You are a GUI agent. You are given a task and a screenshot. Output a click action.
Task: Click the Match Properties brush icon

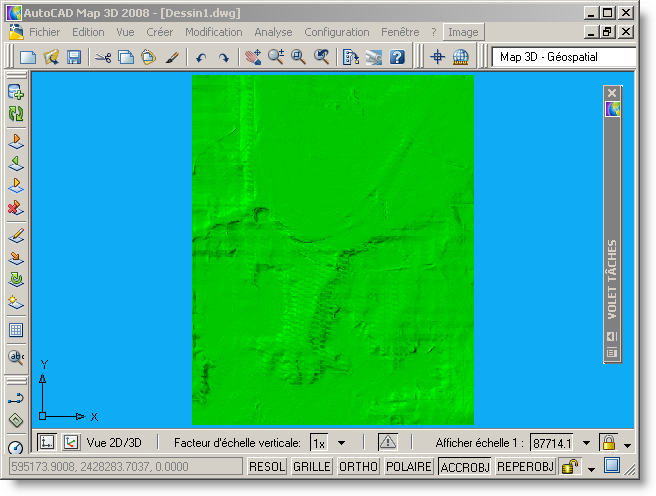(172, 57)
